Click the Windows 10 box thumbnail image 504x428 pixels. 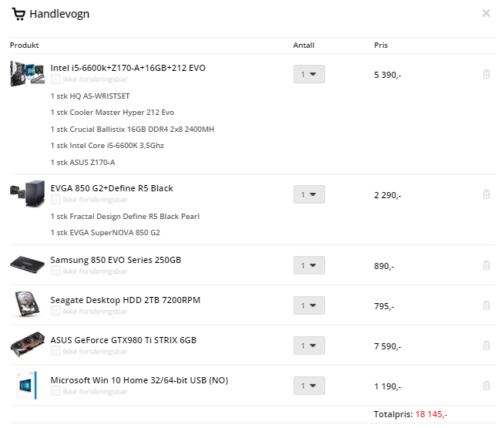[x=27, y=386]
